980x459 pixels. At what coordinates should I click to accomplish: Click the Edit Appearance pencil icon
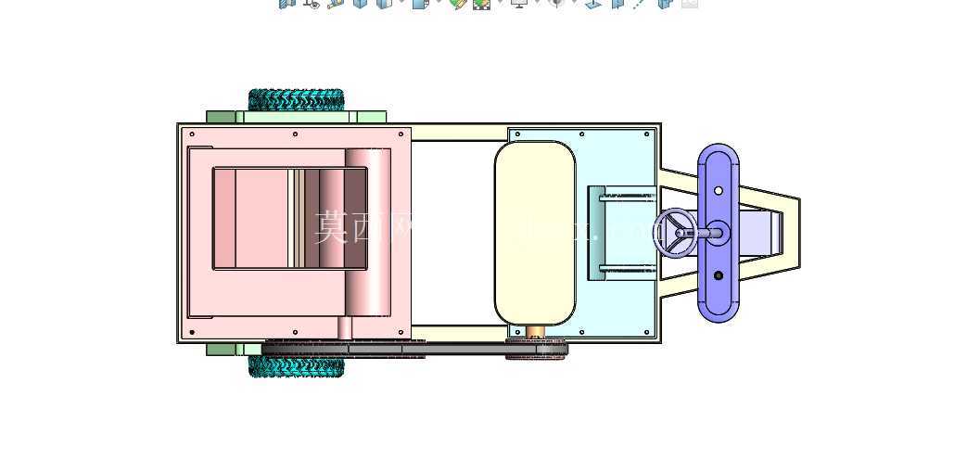point(458,4)
